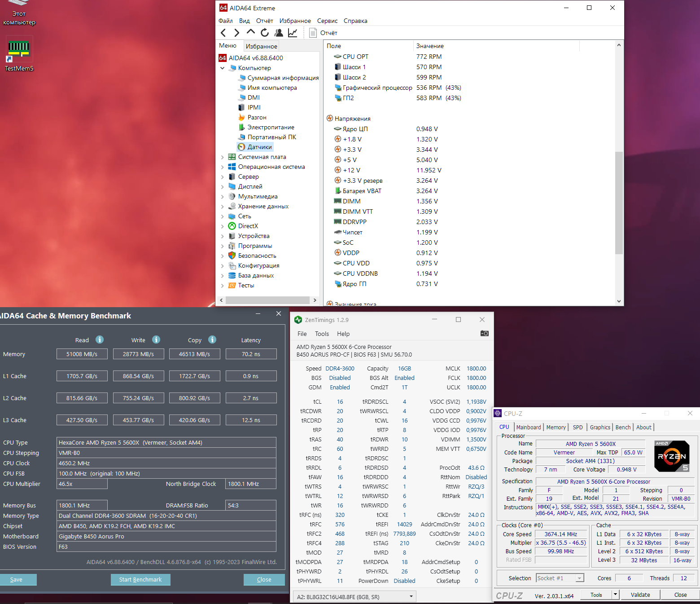This screenshot has height=604, width=700.
Task: Click the AIDA64 vertical scrollbar thumb
Action: (x=619, y=203)
